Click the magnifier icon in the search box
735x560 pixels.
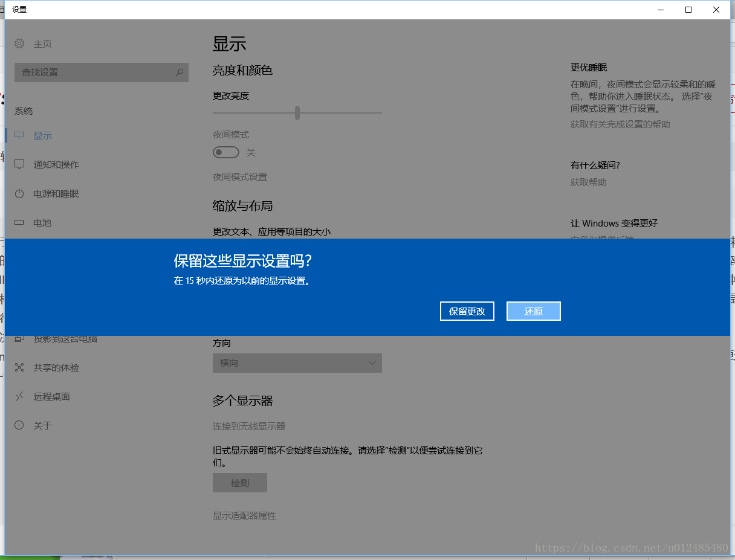(x=180, y=72)
